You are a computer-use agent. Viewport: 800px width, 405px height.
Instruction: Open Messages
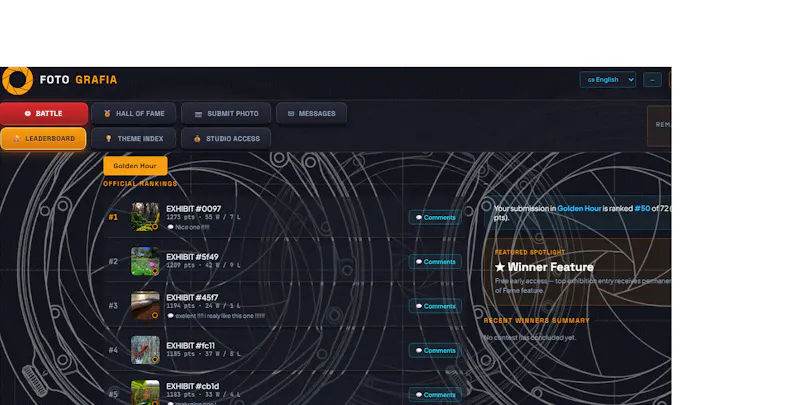[x=311, y=114]
